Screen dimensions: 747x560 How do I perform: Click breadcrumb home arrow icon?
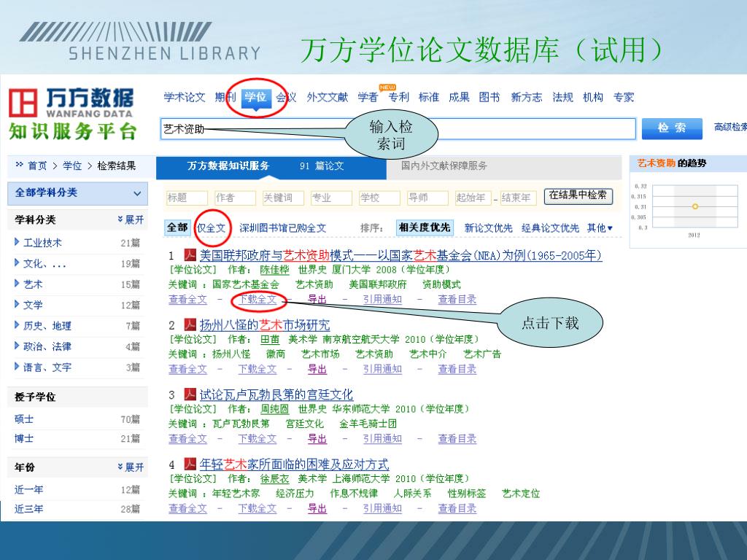tap(19, 165)
